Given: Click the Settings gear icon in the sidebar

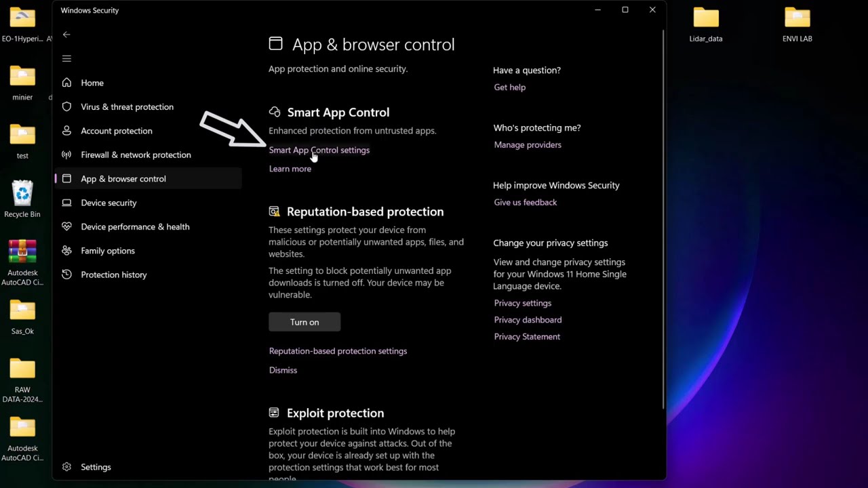Looking at the screenshot, I should click(x=66, y=467).
